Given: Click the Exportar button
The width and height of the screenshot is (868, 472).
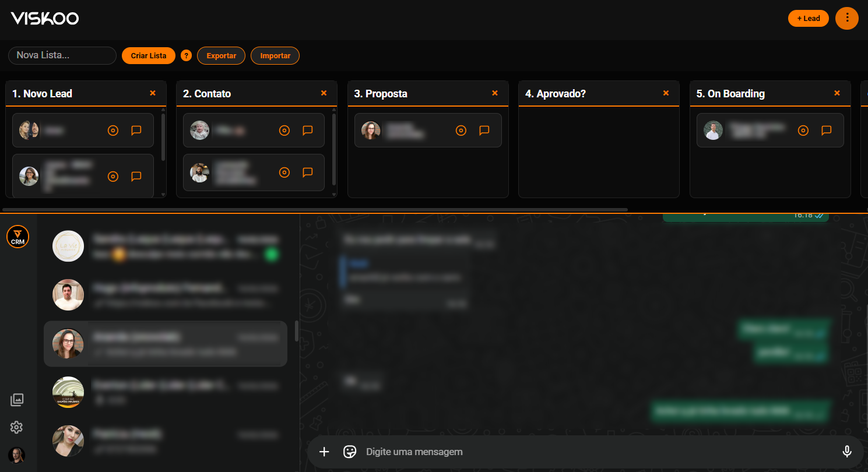Looking at the screenshot, I should [222, 56].
